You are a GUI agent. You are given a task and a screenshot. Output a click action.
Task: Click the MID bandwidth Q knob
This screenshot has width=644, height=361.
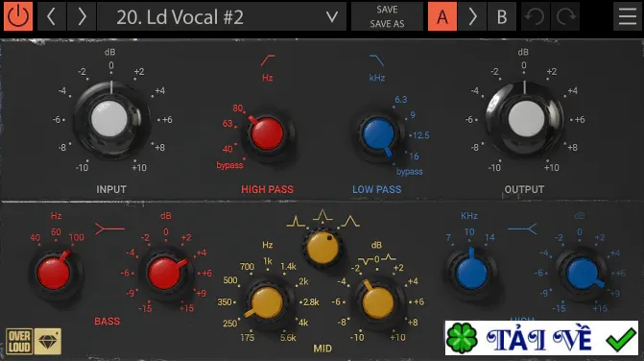pyautogui.click(x=322, y=248)
